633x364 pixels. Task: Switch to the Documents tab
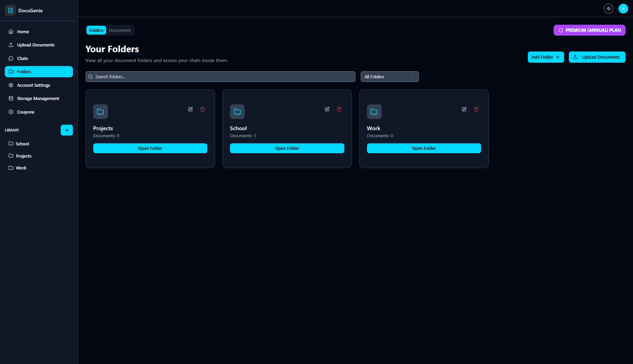120,30
